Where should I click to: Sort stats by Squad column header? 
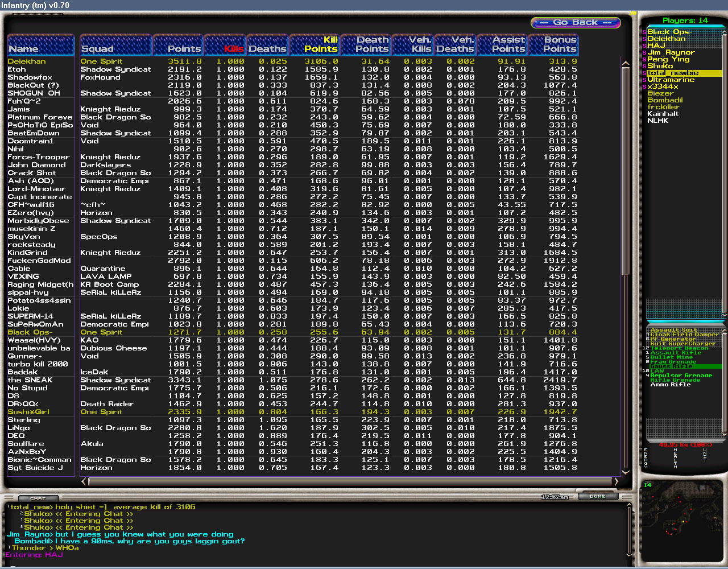point(115,44)
